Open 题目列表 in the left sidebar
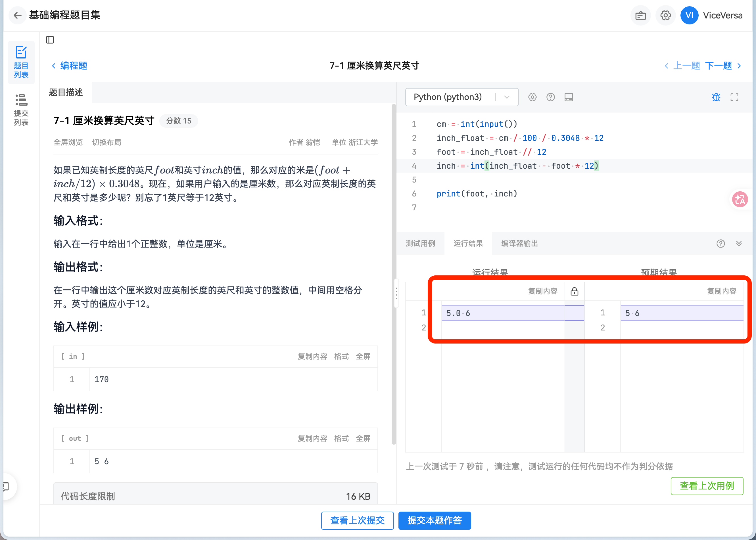Screen dimensions: 756x540 (x=21, y=62)
